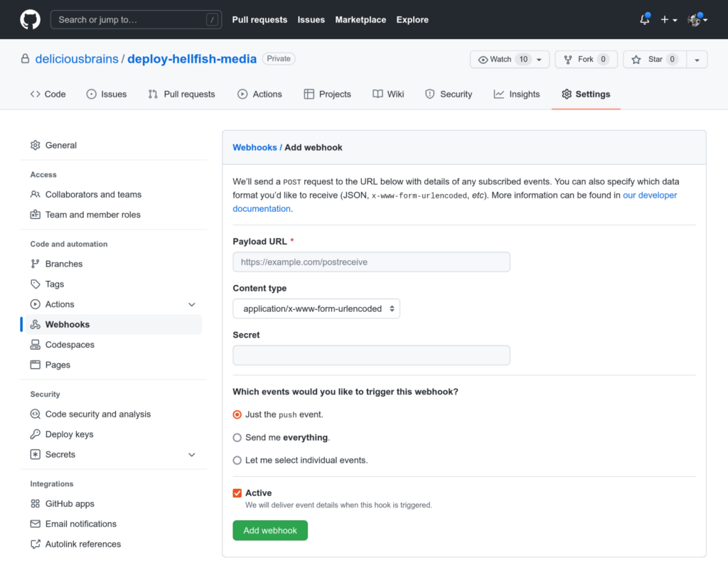Click the GitHub Octocat logo
The image size is (728, 568).
pyautogui.click(x=29, y=19)
